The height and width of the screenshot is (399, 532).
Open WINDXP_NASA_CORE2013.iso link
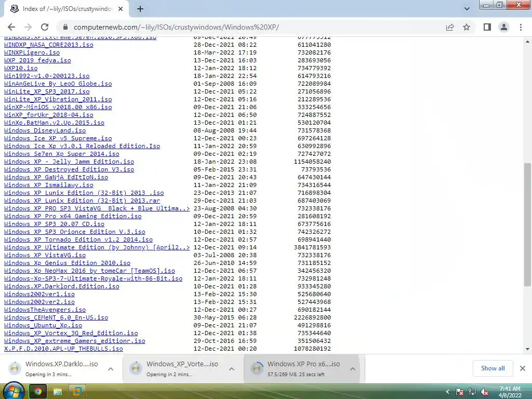pyautogui.click(x=48, y=45)
